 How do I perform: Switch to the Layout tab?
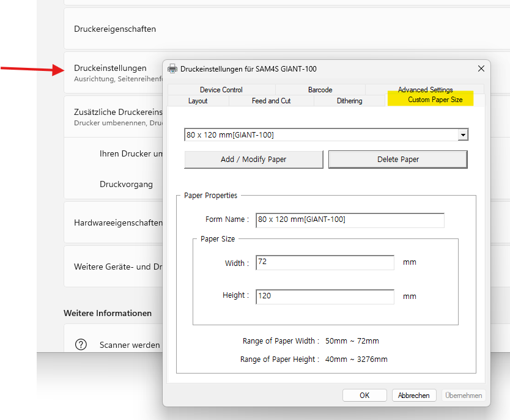(198, 101)
